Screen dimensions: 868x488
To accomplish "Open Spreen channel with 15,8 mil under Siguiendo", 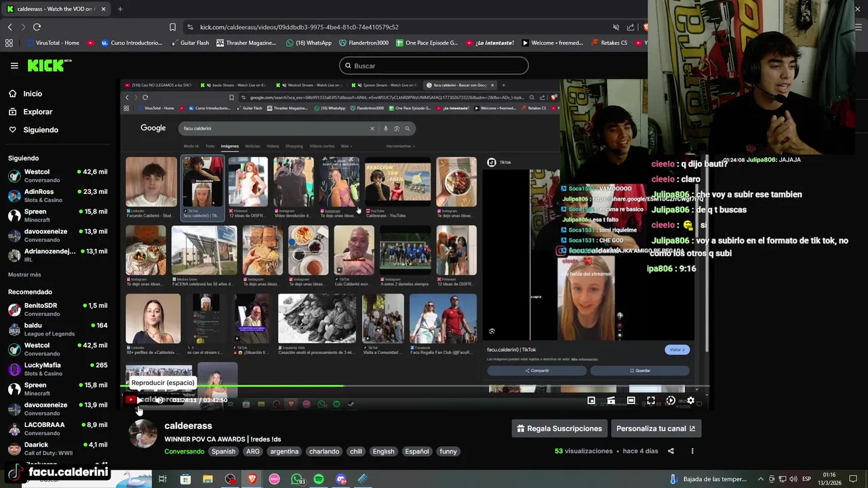I will [x=58, y=216].
